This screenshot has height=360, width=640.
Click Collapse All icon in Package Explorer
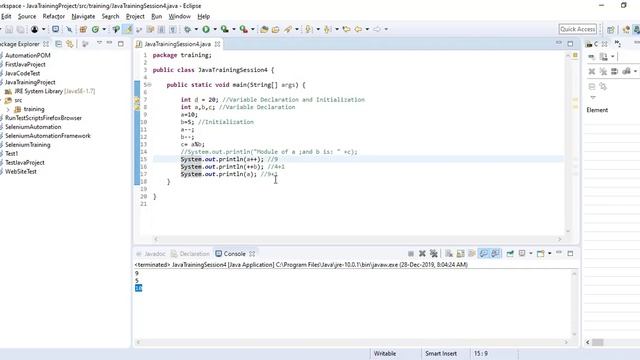pos(59,44)
